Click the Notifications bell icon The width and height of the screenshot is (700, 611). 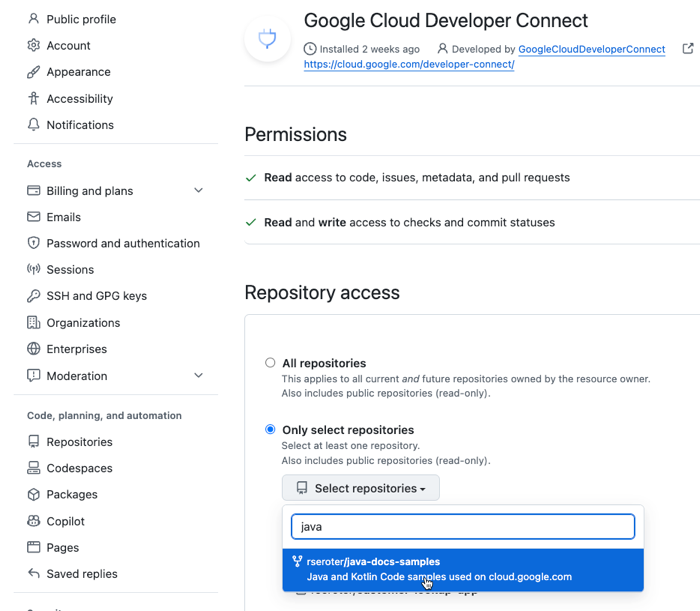34,125
